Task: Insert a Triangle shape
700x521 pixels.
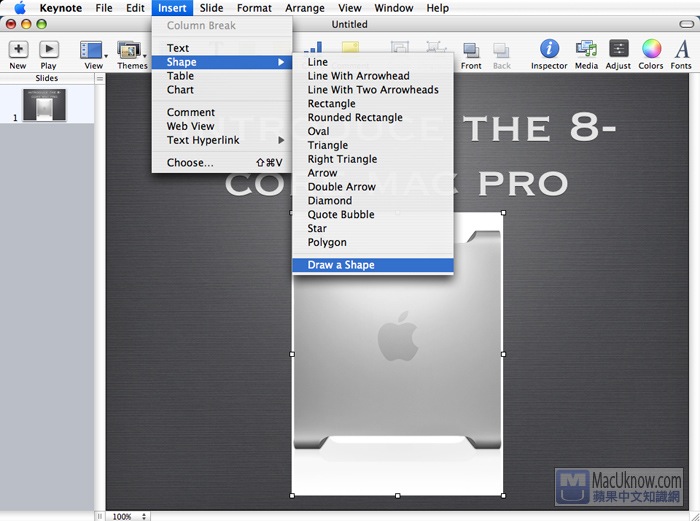Action: click(x=373, y=145)
